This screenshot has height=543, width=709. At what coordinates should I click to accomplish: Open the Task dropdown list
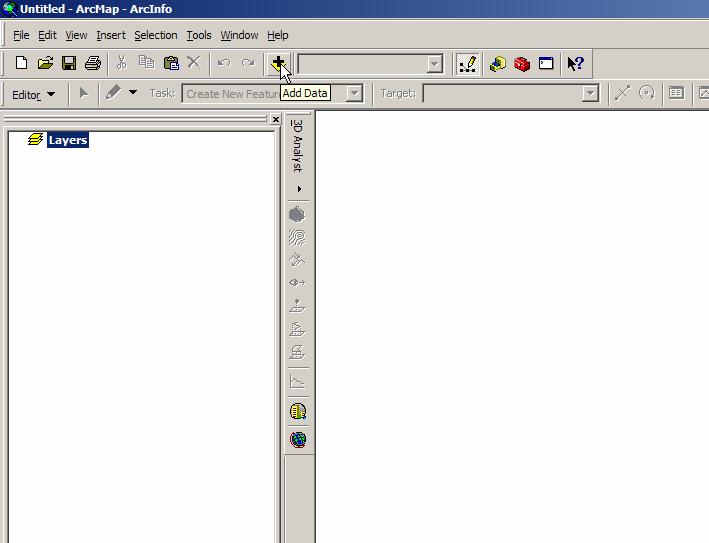355,94
